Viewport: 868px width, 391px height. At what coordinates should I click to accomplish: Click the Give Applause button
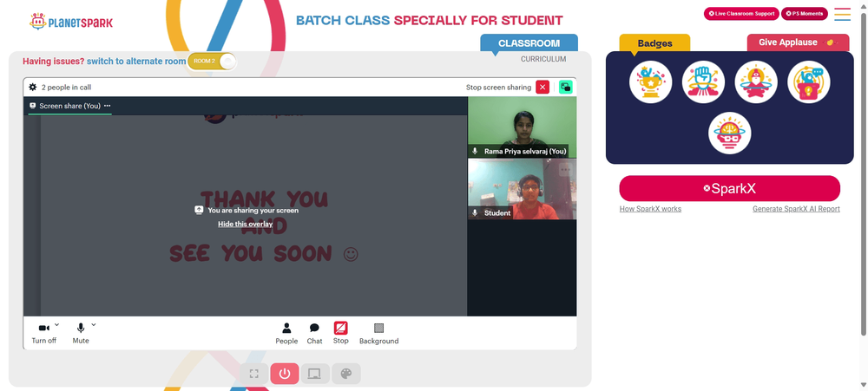798,42
